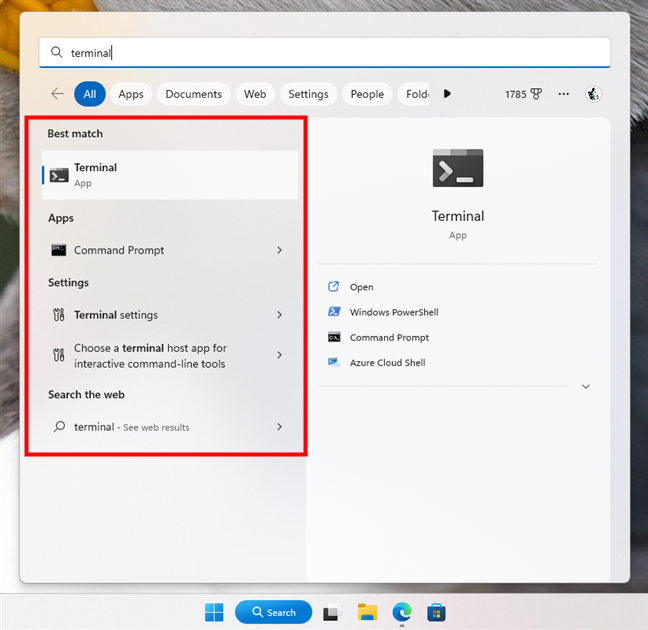Expand Command Prompt result chevron

click(x=280, y=250)
